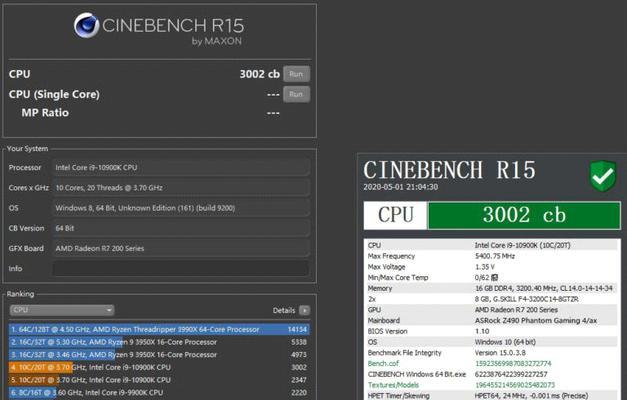Viewport: 627px width, 400px height.
Task: Click HPET Timer/Skewing value HPET64, 24 MHz
Action: click(x=531, y=396)
